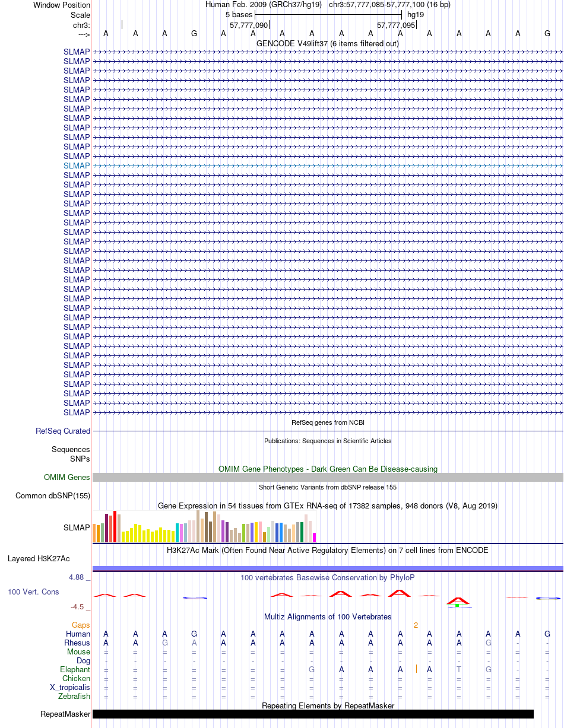The width and height of the screenshot is (564, 728).
Task: Click the magenta bar in GTEx chart
Action: point(315,538)
